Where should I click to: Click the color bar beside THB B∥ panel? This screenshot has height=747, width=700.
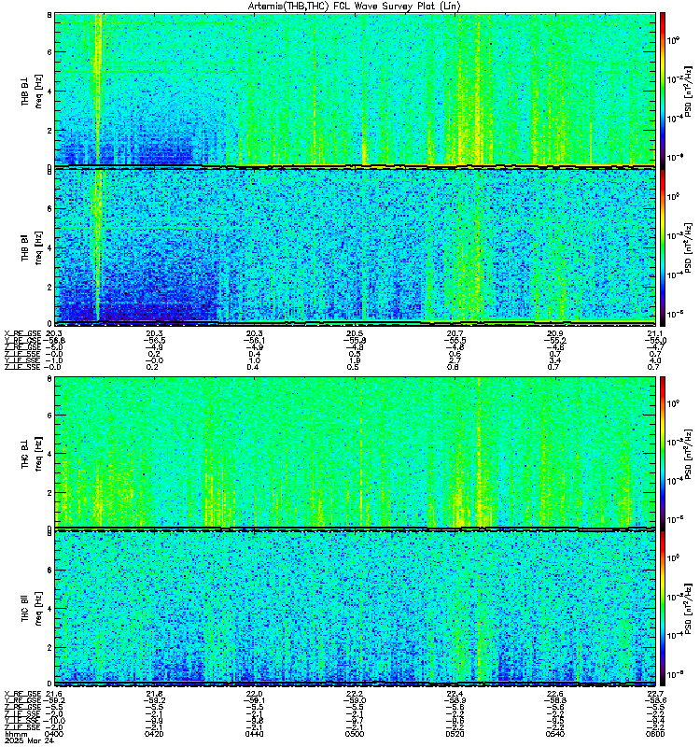coord(663,247)
